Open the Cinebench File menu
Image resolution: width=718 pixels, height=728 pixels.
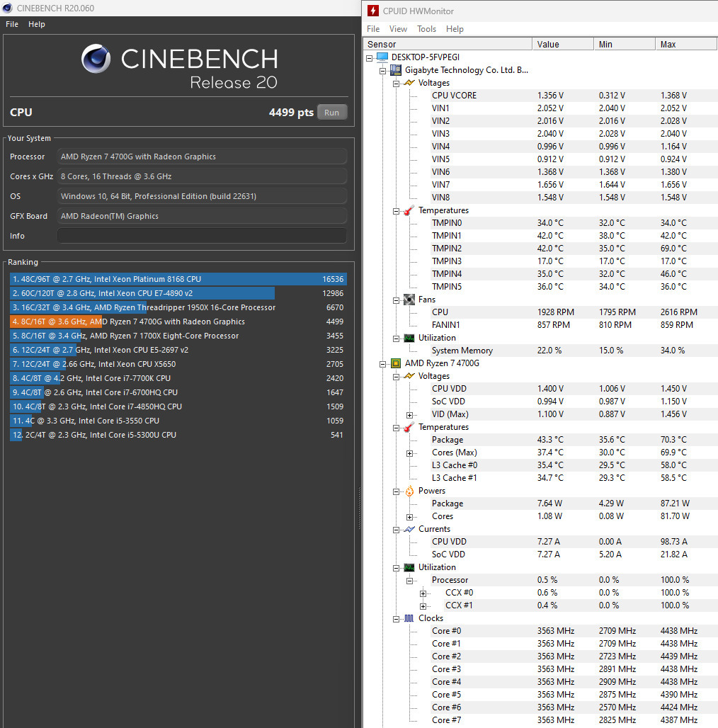click(12, 24)
